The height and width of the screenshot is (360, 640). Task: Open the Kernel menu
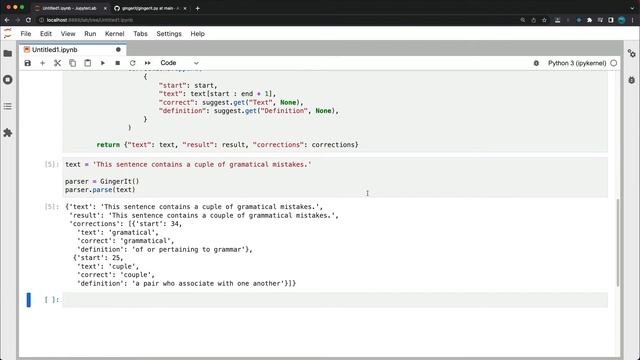point(114,34)
